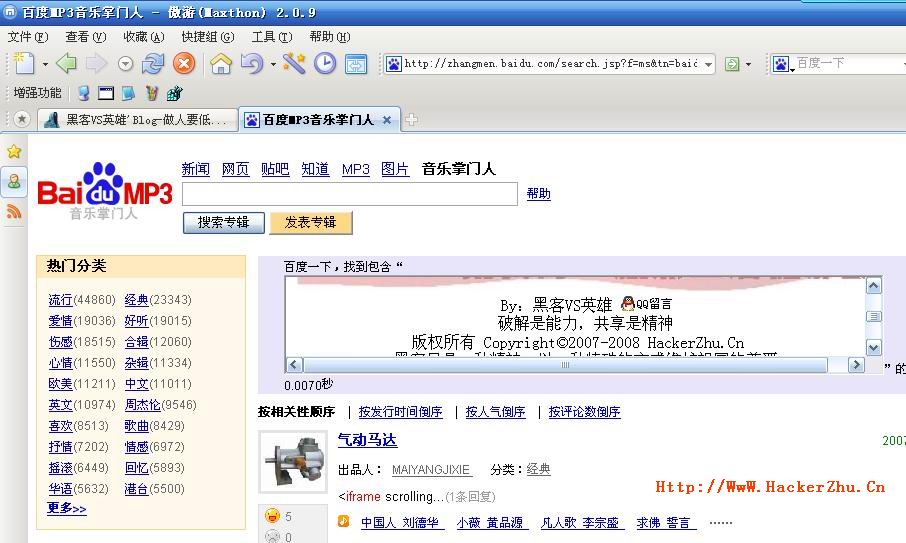This screenshot has height=543, width=906.
Task: Click the greyed Forward arrow icon
Action: (96, 64)
